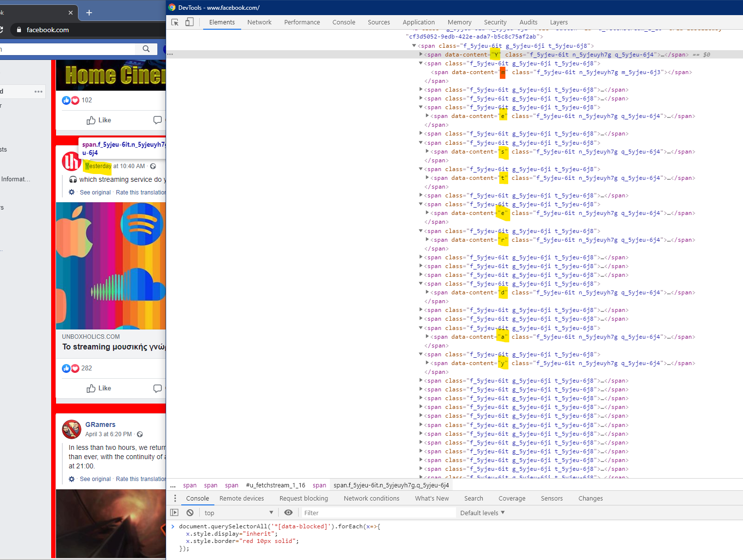This screenshot has height=560, width=743.
Task: Collapse the span with data-content Y
Action: point(420,54)
